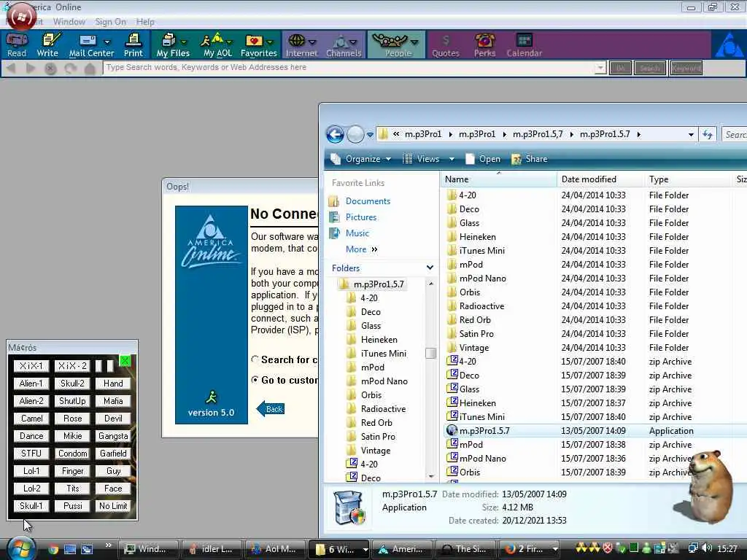Image resolution: width=747 pixels, height=560 pixels.
Task: Click the AOL browser Stop icon
Action: [50, 69]
